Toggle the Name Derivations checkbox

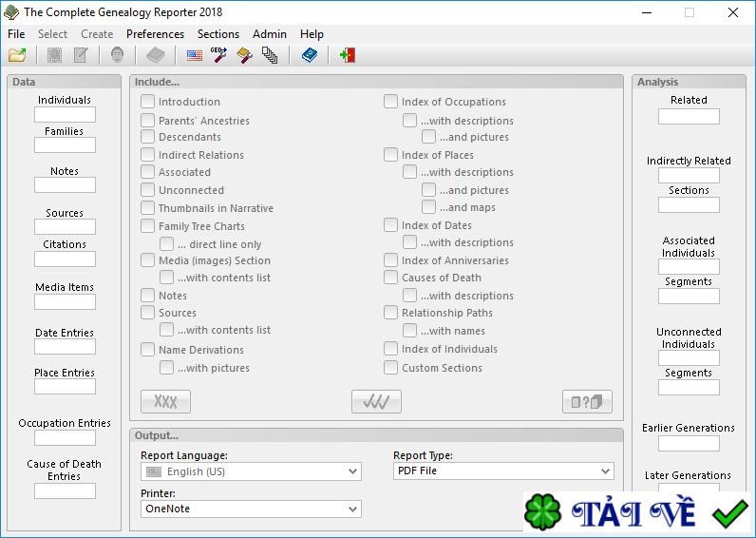pyautogui.click(x=147, y=350)
